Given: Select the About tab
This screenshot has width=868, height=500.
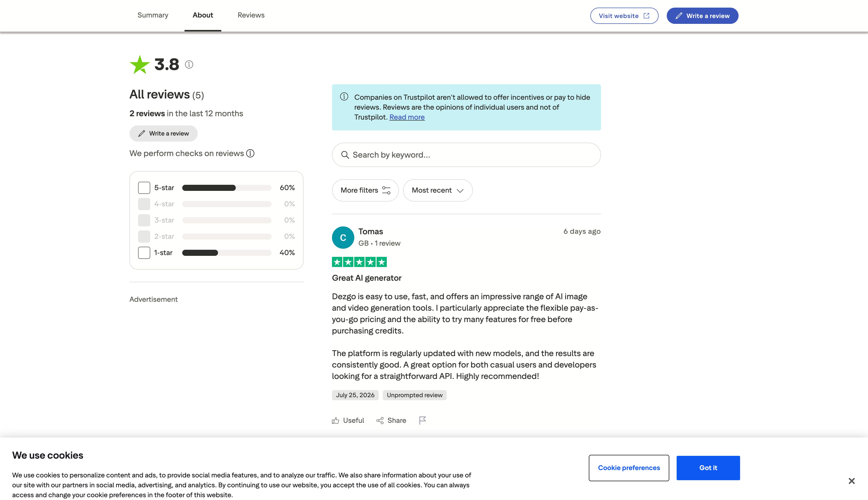Looking at the screenshot, I should (x=203, y=15).
